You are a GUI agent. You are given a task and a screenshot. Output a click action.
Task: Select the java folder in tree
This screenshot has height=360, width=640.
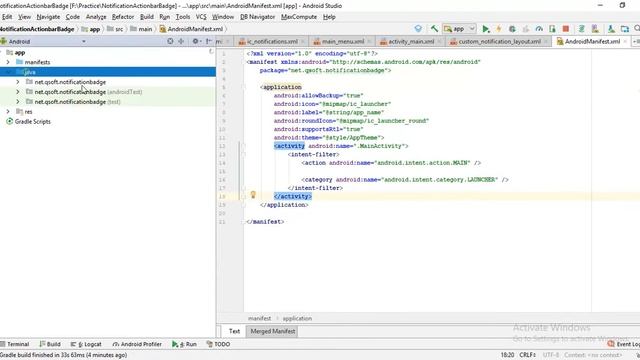point(108,72)
